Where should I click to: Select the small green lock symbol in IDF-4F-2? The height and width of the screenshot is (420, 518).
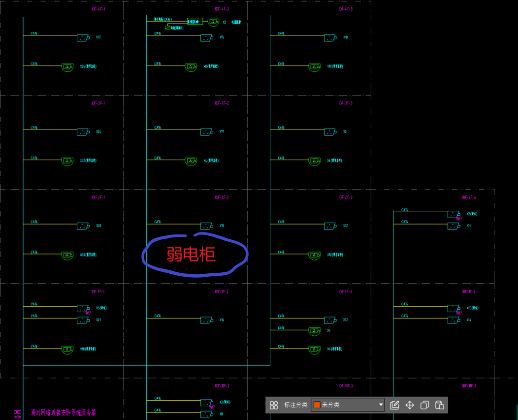(167, 28)
